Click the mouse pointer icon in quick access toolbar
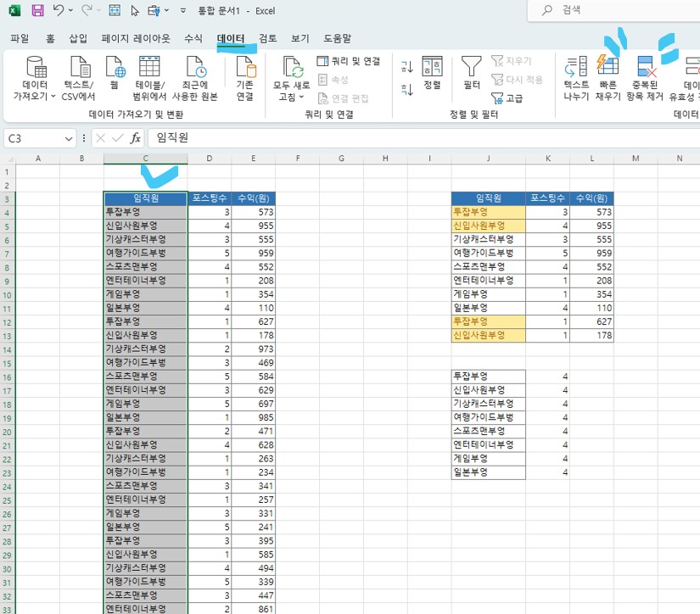 pos(135,11)
